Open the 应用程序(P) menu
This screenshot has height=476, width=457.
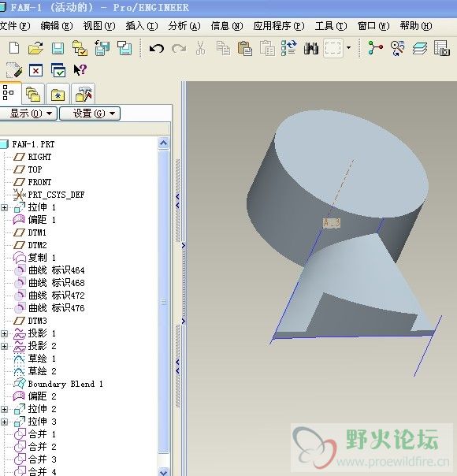click(x=279, y=26)
